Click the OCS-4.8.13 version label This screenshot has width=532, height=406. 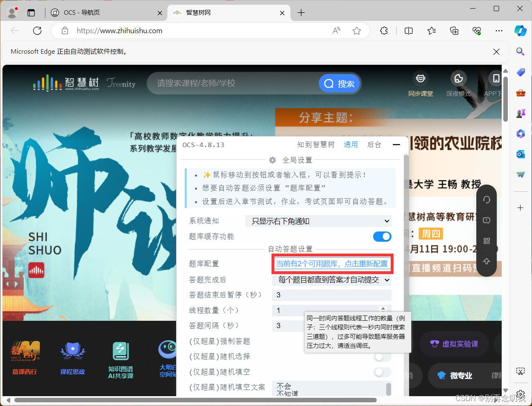point(204,145)
